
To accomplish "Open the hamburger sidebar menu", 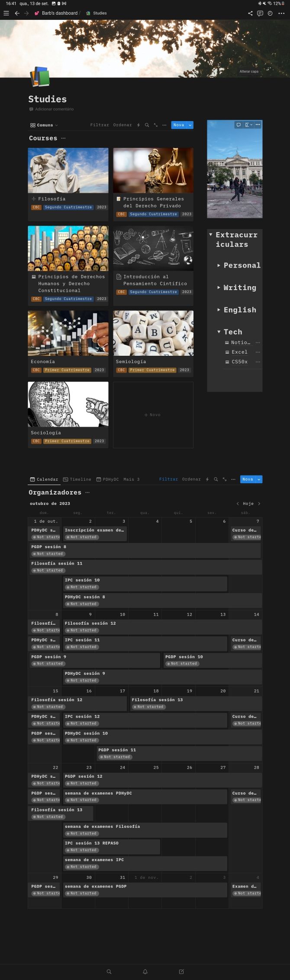I will [x=6, y=13].
